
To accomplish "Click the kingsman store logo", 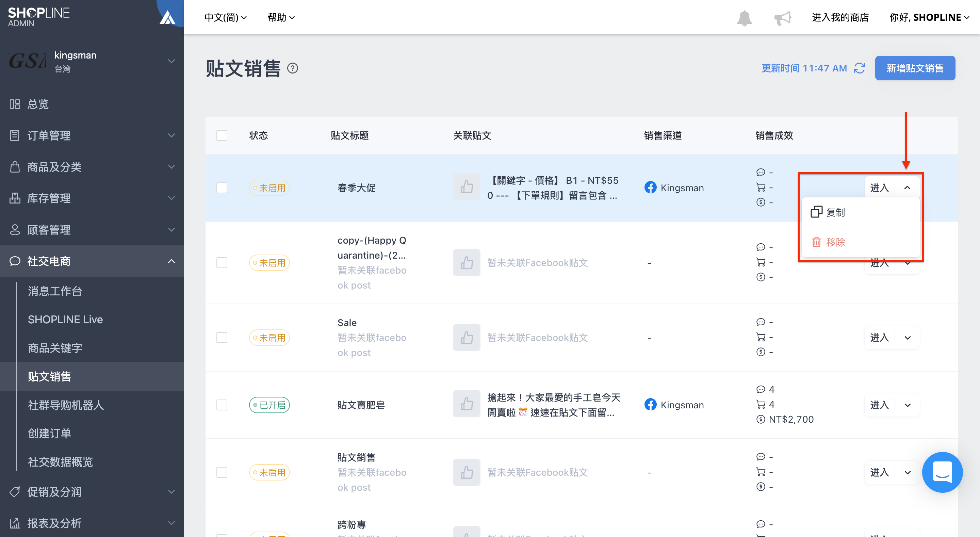I will pos(27,61).
